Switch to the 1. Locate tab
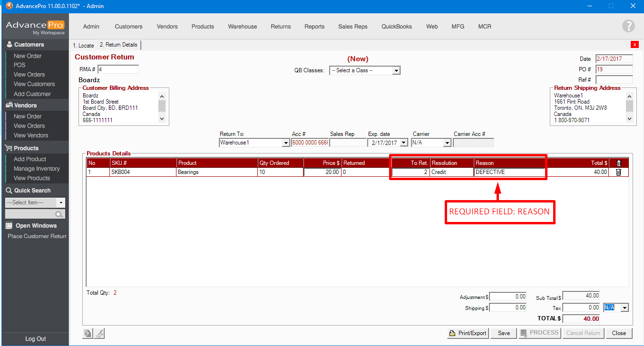Image resolution: width=644 pixels, height=346 pixels. (x=83, y=46)
